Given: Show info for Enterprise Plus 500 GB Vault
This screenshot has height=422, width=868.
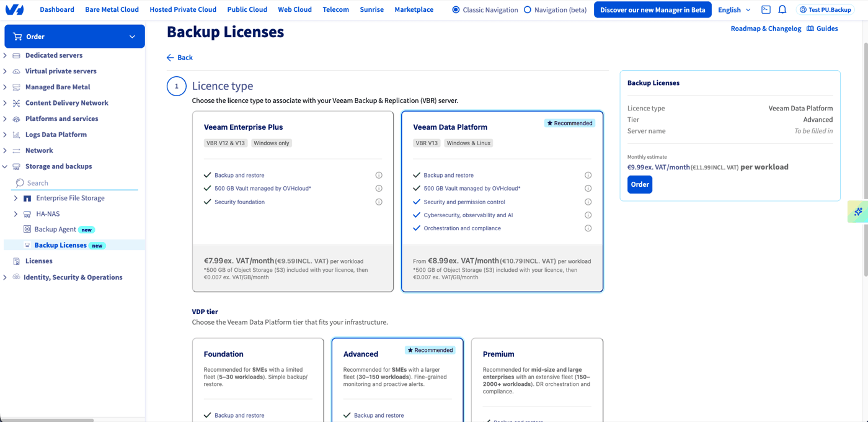Looking at the screenshot, I should click(x=379, y=188).
